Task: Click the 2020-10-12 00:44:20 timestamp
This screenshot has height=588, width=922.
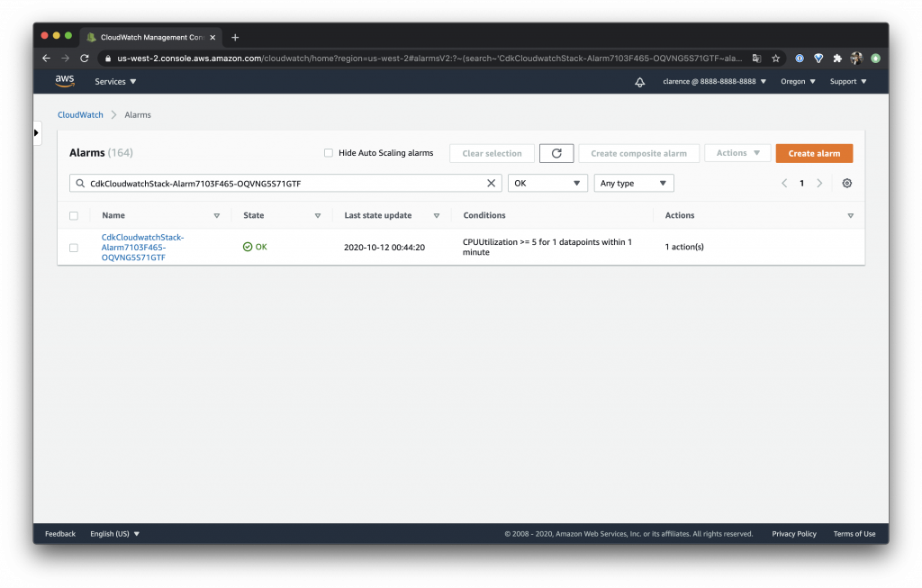Action: click(x=384, y=248)
